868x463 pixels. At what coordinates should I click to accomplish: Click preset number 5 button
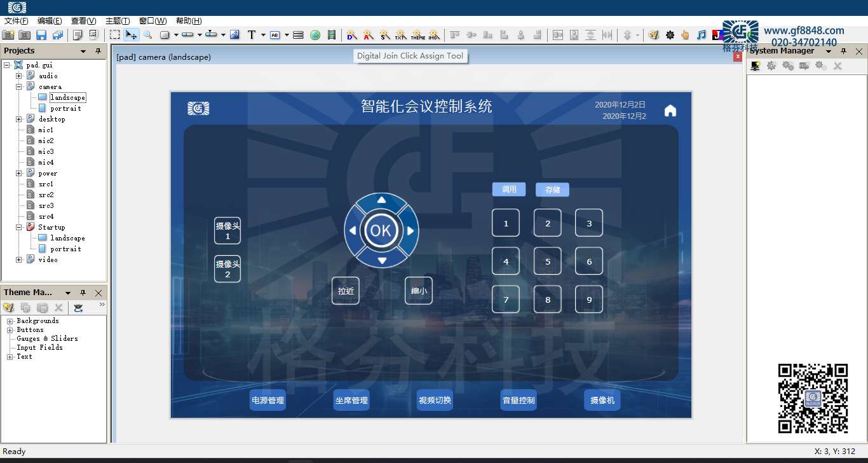pyautogui.click(x=548, y=261)
